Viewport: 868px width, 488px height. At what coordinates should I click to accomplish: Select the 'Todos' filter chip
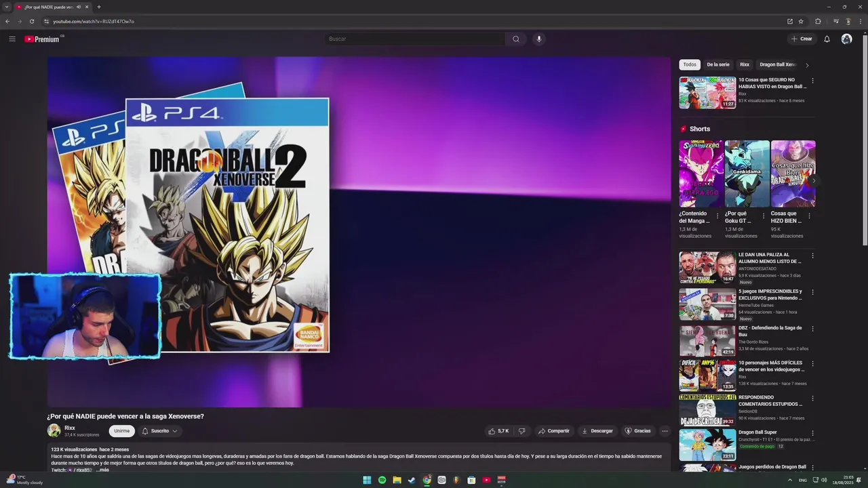coord(690,64)
